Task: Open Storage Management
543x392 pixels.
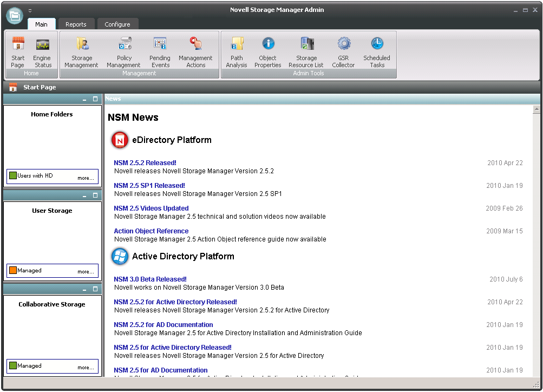Action: click(81, 52)
